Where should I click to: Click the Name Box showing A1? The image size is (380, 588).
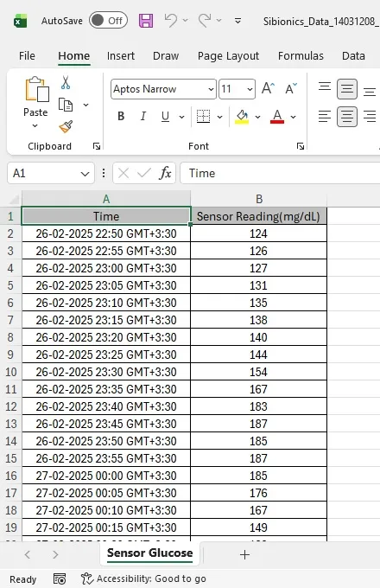click(x=43, y=173)
